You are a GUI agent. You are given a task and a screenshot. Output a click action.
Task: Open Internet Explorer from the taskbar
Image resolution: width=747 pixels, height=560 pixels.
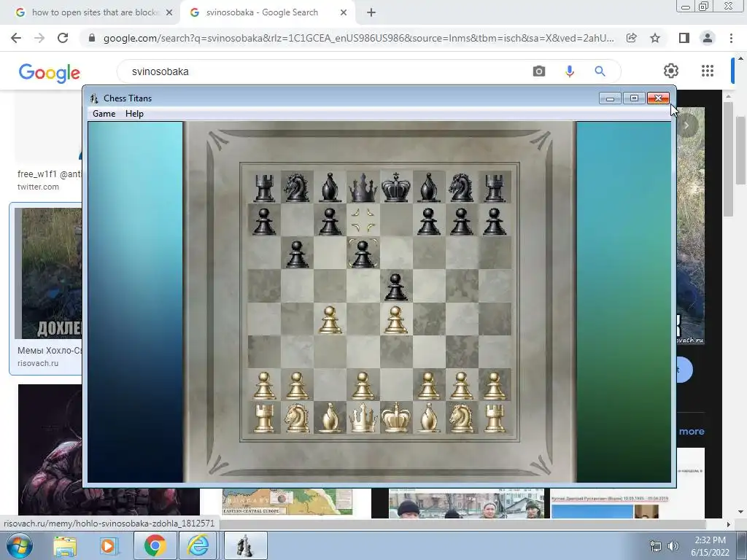198,545
